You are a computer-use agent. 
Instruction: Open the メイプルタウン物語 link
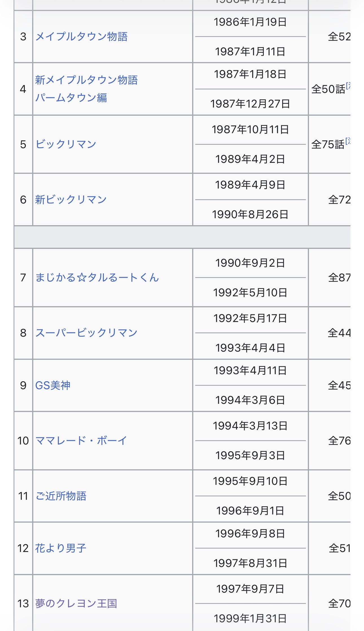[x=81, y=37]
